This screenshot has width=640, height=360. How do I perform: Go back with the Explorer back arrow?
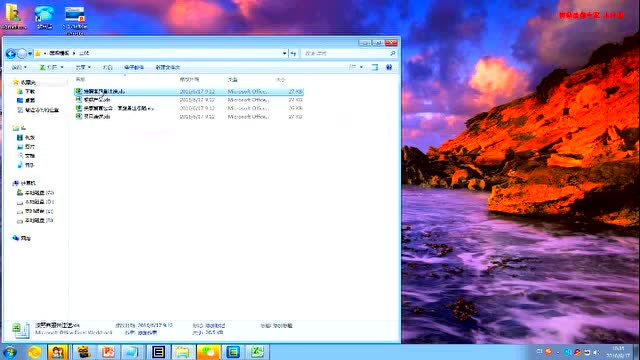pyautogui.click(x=11, y=53)
